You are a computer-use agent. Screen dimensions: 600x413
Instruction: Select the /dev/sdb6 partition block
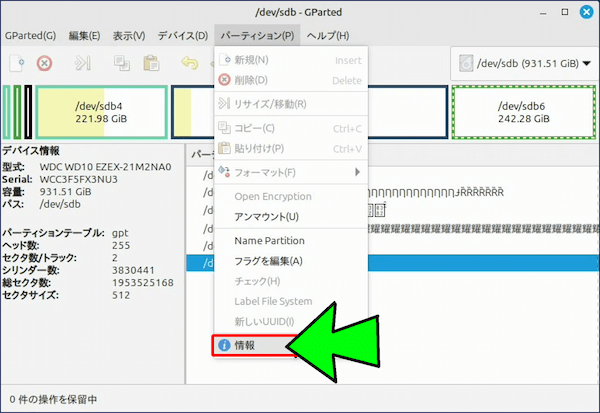520,111
